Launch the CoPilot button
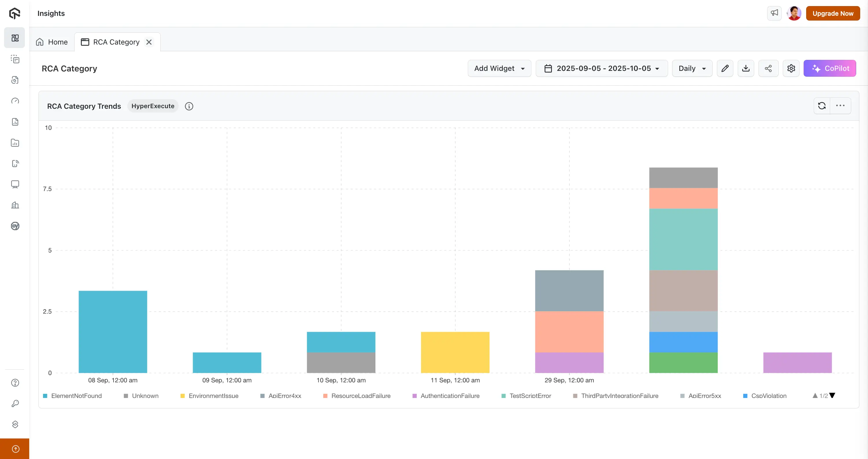Screen dimensions: 868x459 830,69
